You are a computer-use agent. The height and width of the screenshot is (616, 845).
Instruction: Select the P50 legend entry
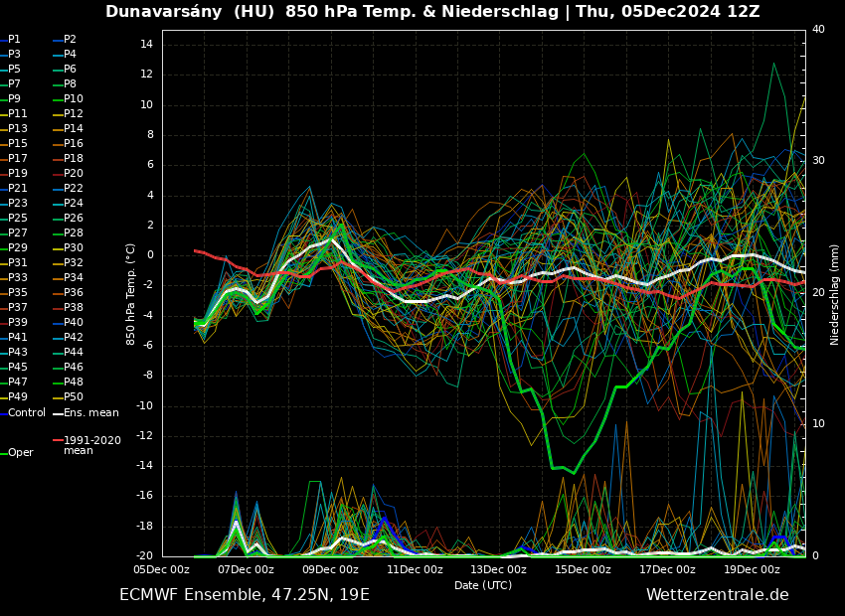click(x=73, y=397)
